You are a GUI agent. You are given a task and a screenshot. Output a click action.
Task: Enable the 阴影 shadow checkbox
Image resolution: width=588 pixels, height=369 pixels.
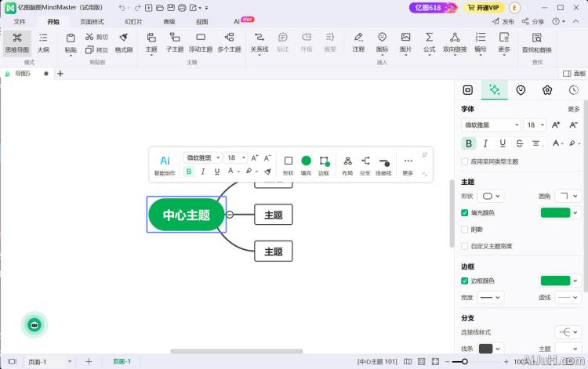465,230
